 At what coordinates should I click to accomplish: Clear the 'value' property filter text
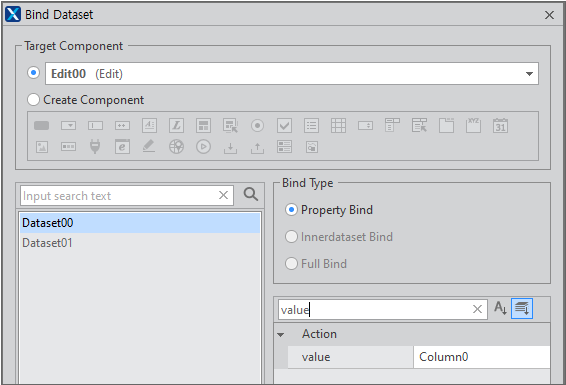coord(477,309)
